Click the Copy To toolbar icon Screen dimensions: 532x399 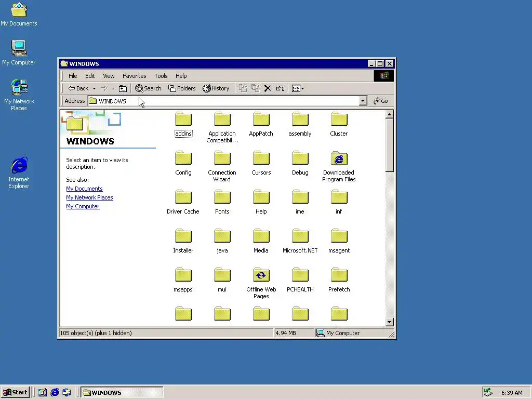pos(256,88)
